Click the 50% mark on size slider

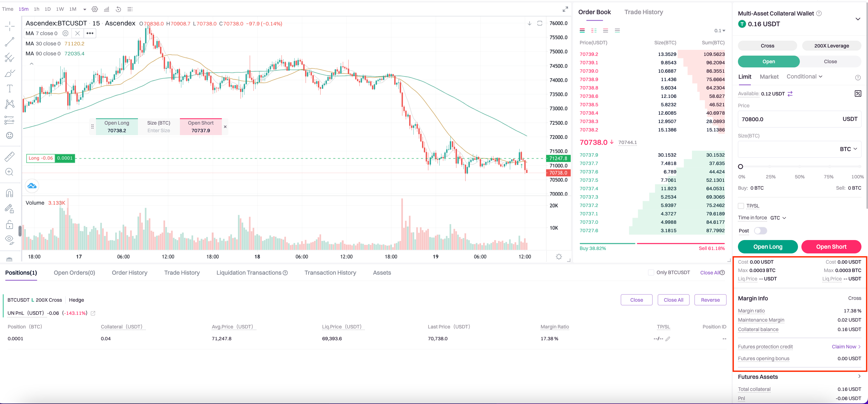coord(800,167)
